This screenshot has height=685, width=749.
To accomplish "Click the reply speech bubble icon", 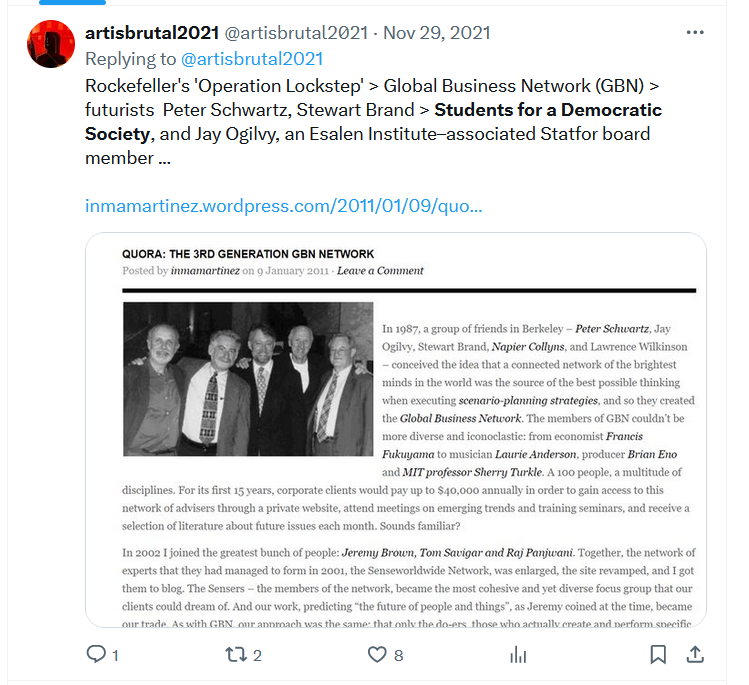I will pyautogui.click(x=96, y=654).
